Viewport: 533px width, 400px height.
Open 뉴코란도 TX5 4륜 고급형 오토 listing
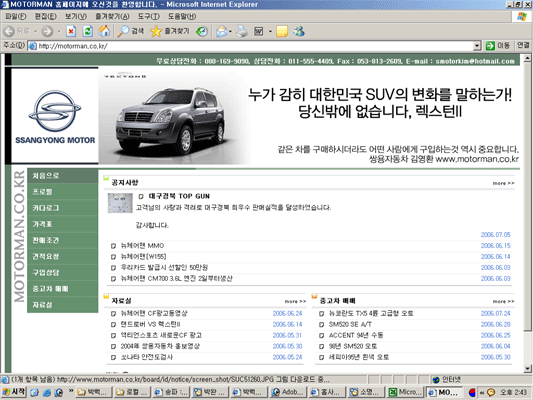[x=371, y=313]
